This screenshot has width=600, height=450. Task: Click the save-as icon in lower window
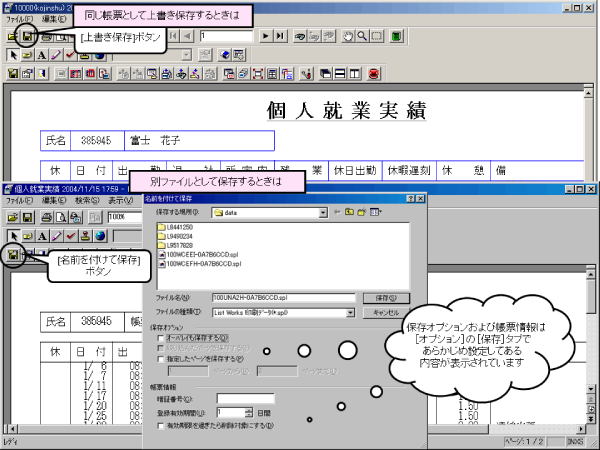click(13, 255)
